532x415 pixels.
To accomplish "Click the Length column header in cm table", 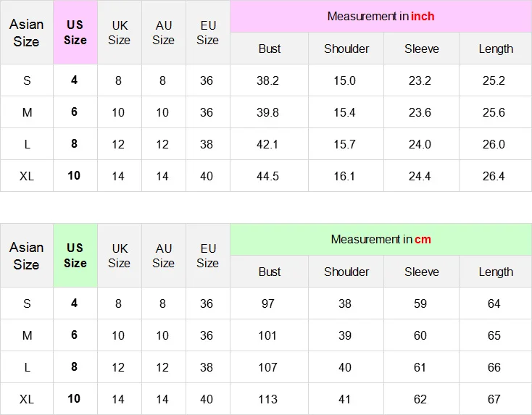I will point(495,272).
